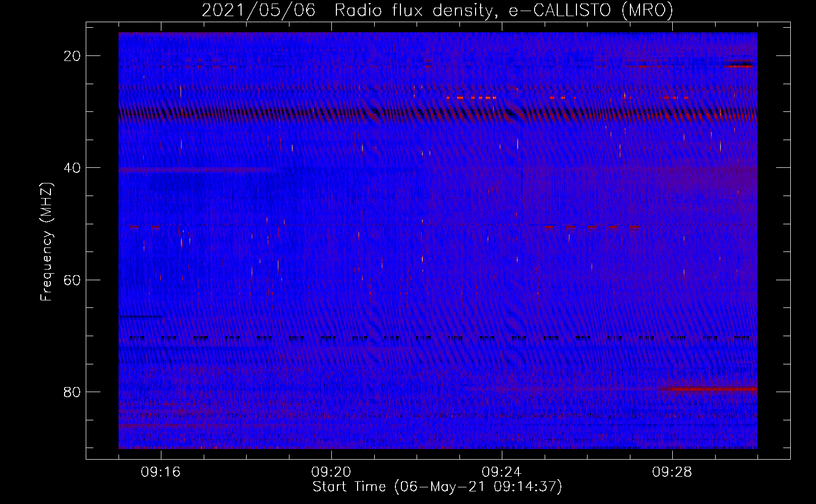Click the bright red emission band near 80 MHz
Viewport: 816px width, 504px height.
pyautogui.click(x=709, y=389)
